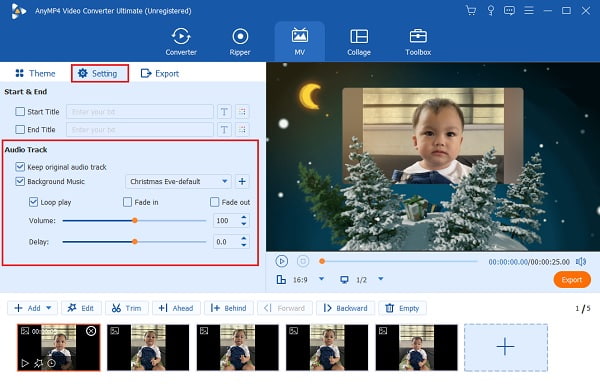This screenshot has width=600, height=390.
Task: Click the Ahead button
Action: click(176, 308)
